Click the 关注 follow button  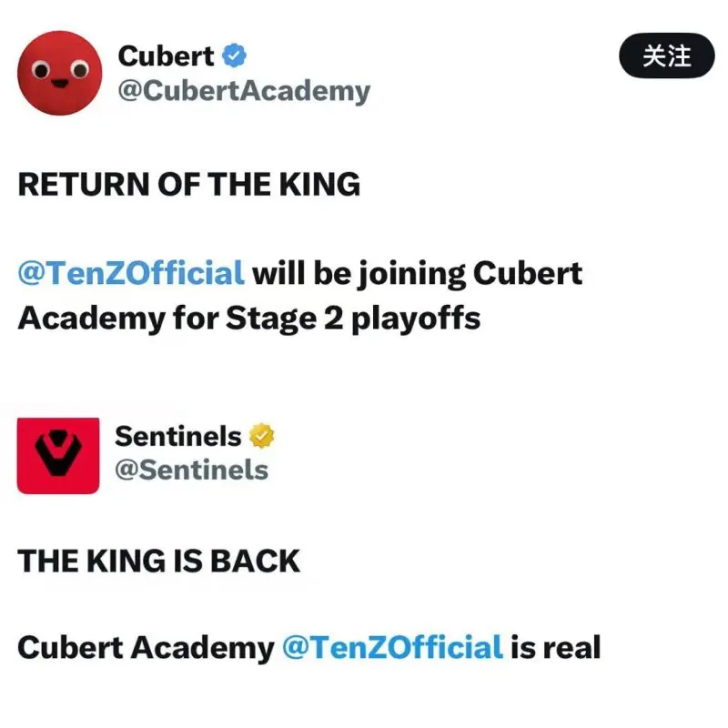point(668,56)
